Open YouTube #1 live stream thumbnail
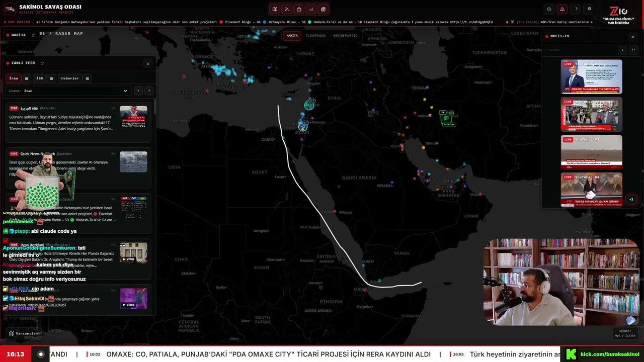Image resolution: width=644 pixels, height=362 pixels. tap(592, 76)
